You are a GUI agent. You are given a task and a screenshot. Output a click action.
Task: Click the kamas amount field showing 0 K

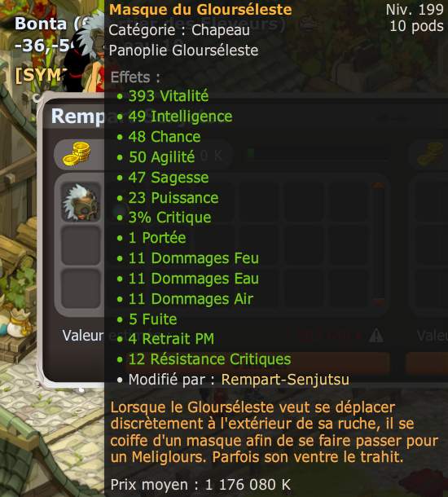[169, 154]
